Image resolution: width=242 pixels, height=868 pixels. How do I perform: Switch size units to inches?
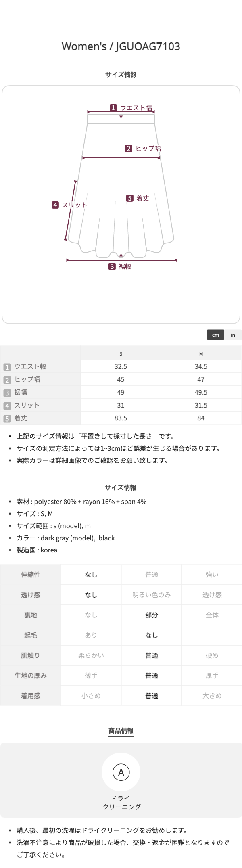coord(233,335)
